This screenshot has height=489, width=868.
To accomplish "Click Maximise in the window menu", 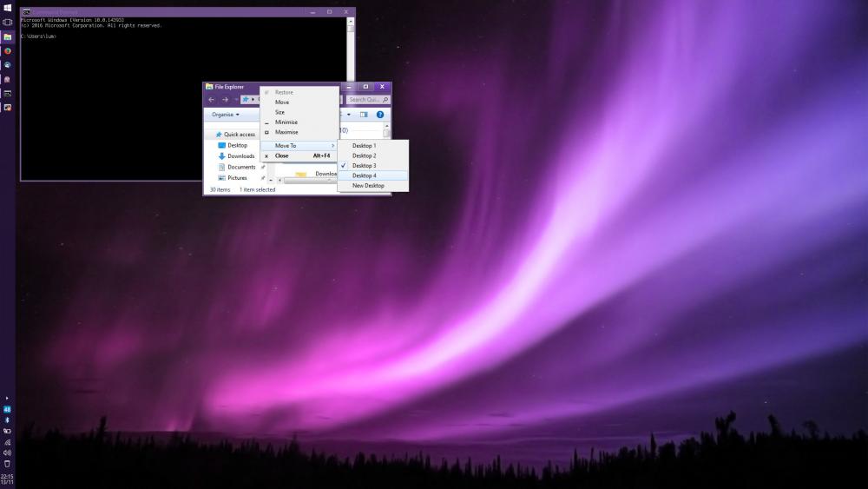I will pos(286,132).
